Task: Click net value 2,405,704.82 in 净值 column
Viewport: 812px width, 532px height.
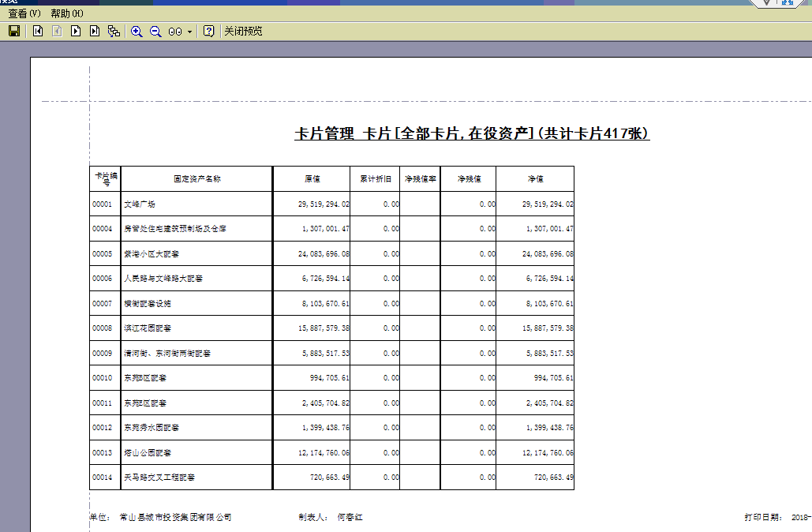Action: click(549, 403)
